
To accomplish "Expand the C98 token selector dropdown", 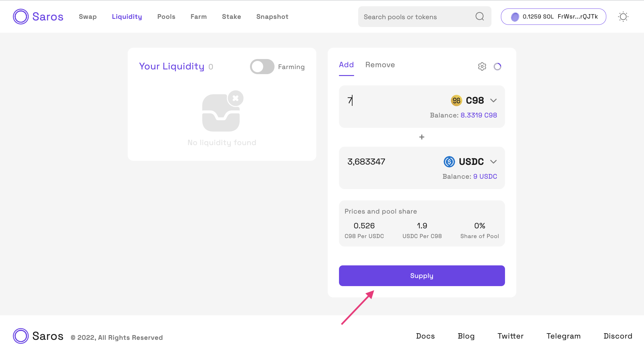I will coord(493,100).
